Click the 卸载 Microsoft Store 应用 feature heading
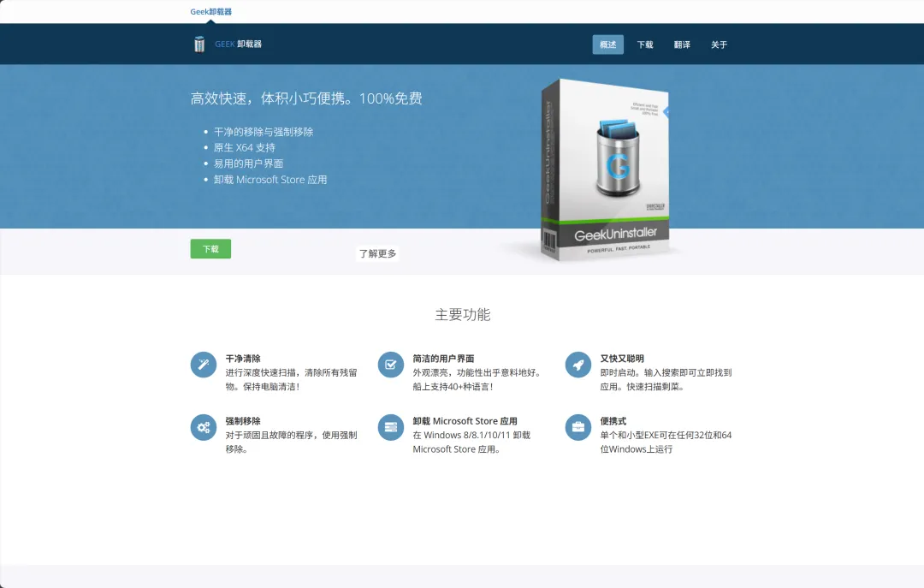 point(465,421)
